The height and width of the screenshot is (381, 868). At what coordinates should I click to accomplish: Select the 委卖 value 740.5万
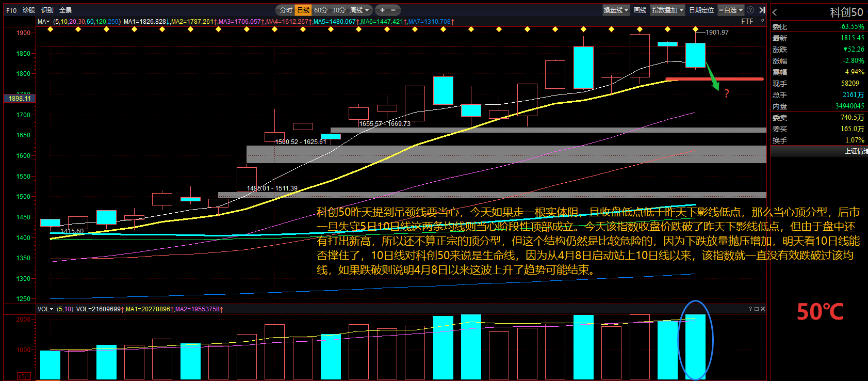pyautogui.click(x=853, y=118)
